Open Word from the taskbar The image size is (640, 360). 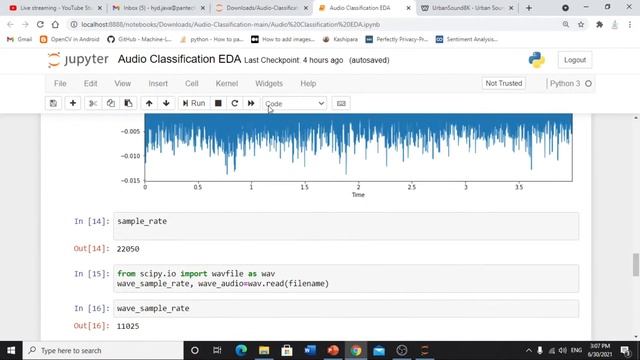[x=310, y=351]
